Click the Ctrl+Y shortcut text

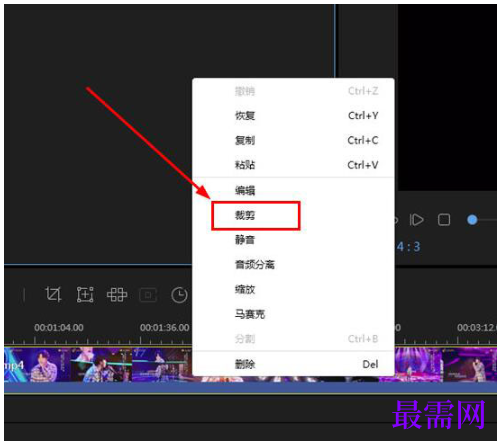(363, 116)
